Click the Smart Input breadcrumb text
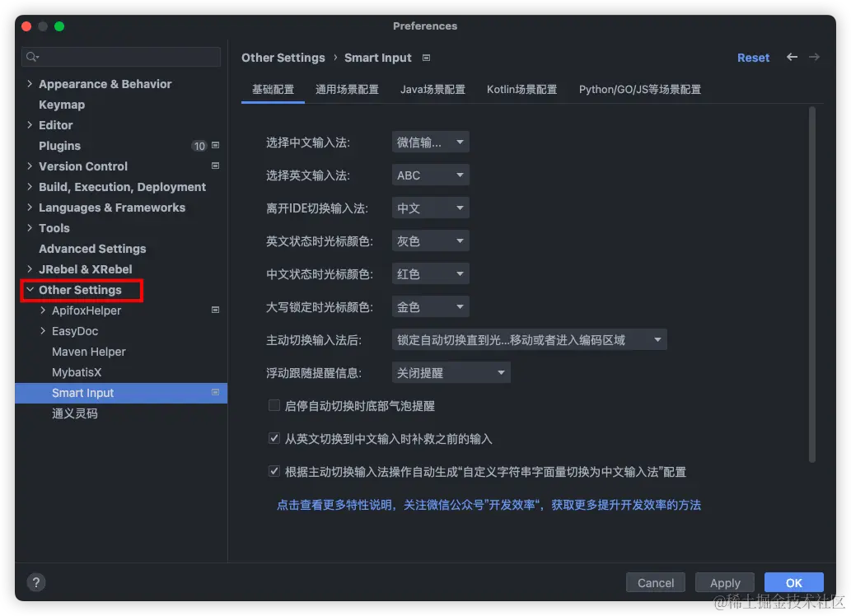 click(378, 58)
